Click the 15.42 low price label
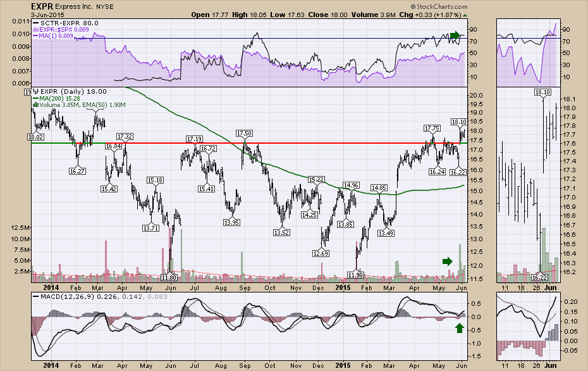 point(109,189)
